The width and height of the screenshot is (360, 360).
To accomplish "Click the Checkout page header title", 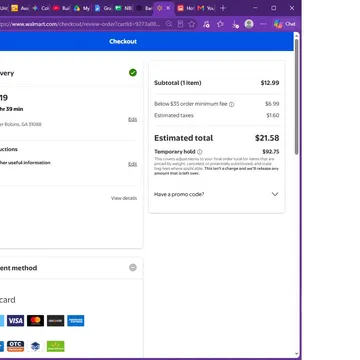I will (123, 41).
